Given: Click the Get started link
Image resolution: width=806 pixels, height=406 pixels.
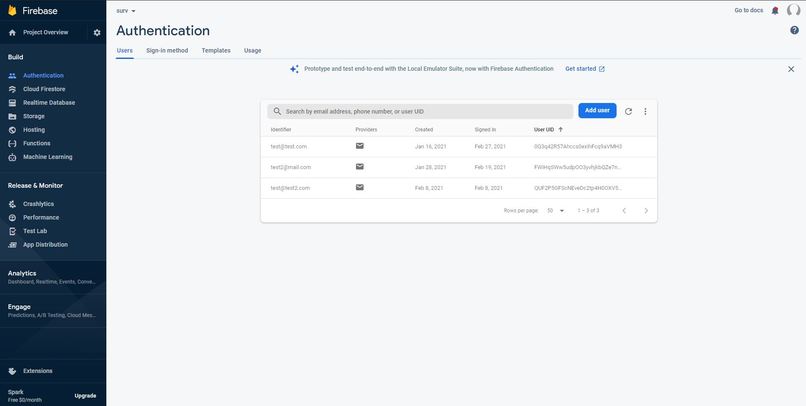Looking at the screenshot, I should pyautogui.click(x=585, y=69).
